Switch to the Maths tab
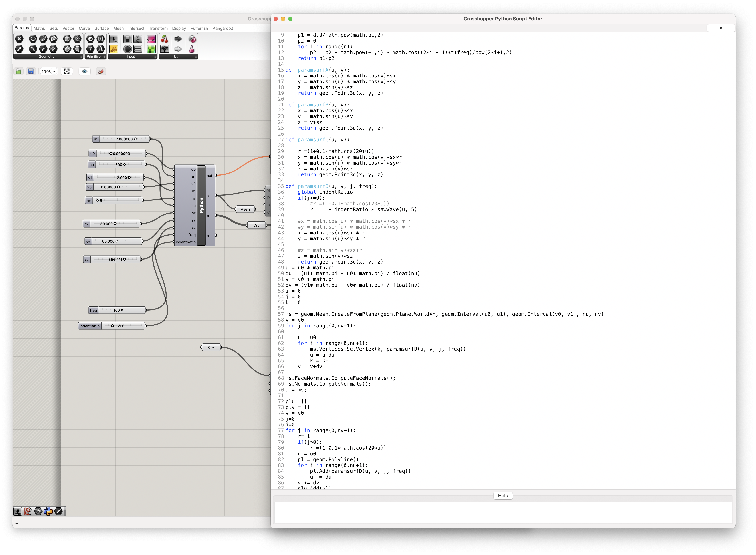Viewport: 756px width, 555px height. [x=39, y=28]
